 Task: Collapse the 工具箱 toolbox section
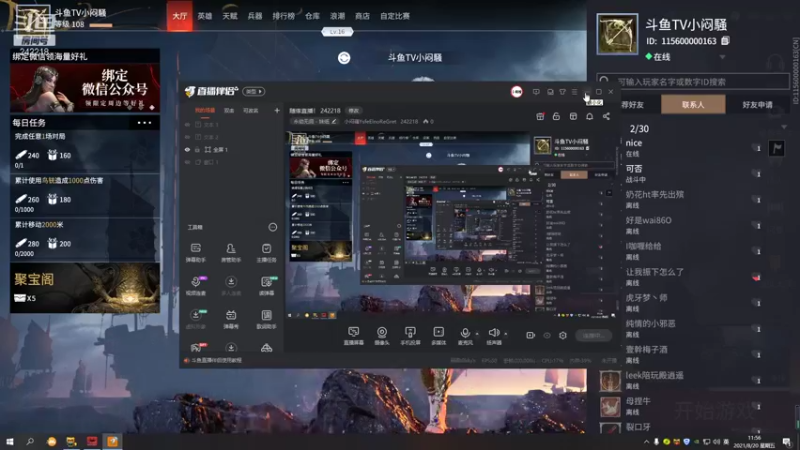click(x=273, y=227)
